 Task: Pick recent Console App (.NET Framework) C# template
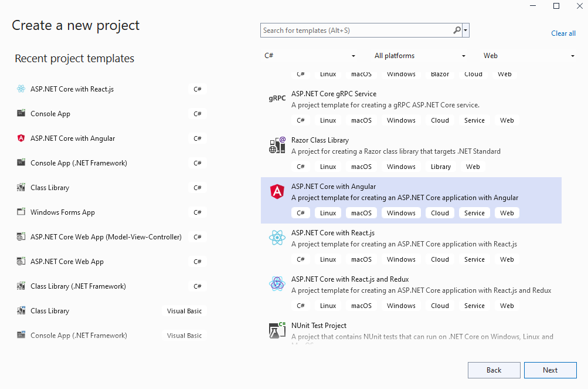coord(79,163)
